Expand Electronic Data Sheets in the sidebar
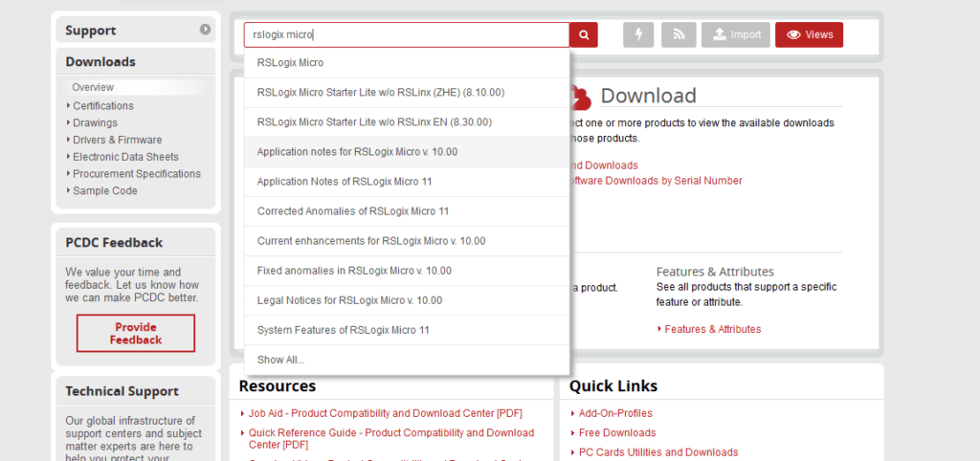Image resolution: width=980 pixels, height=461 pixels. [125, 157]
